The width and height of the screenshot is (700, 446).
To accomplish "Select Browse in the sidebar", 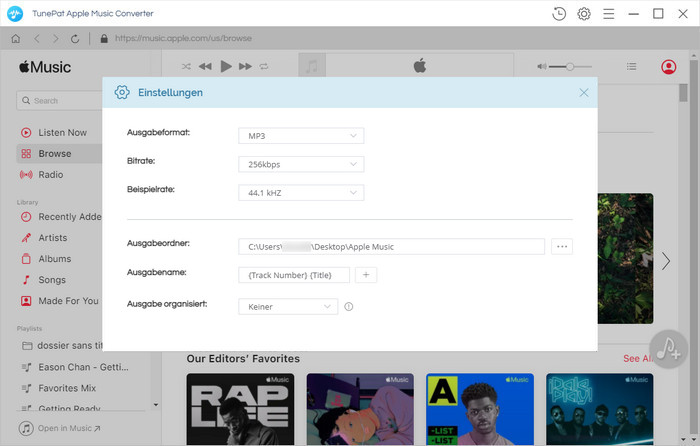I will 59,154.
